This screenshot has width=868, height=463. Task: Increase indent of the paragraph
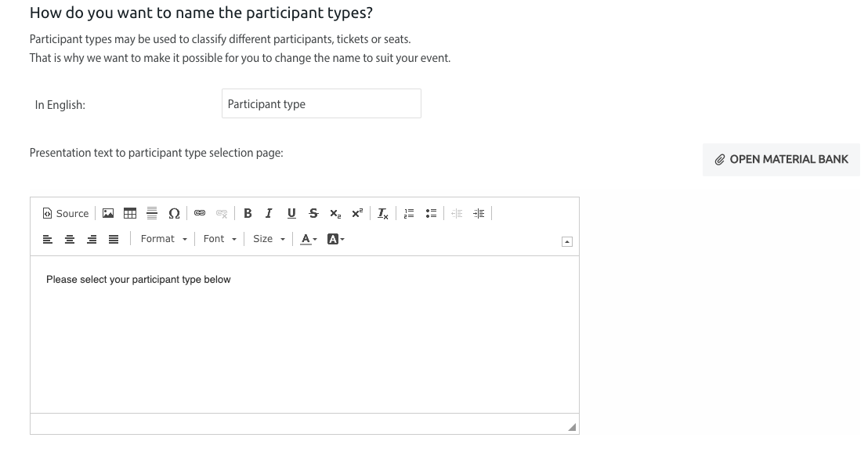coord(479,213)
